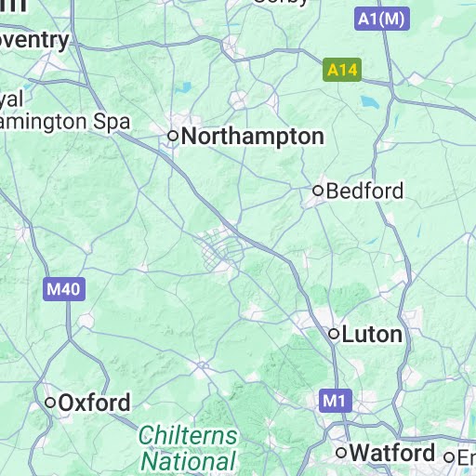Click the Milton Keynes grid road area
This screenshot has height=476, width=476.
click(x=221, y=248)
